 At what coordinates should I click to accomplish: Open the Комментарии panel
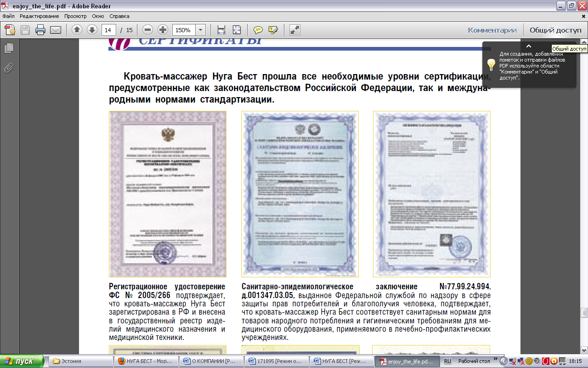click(492, 30)
